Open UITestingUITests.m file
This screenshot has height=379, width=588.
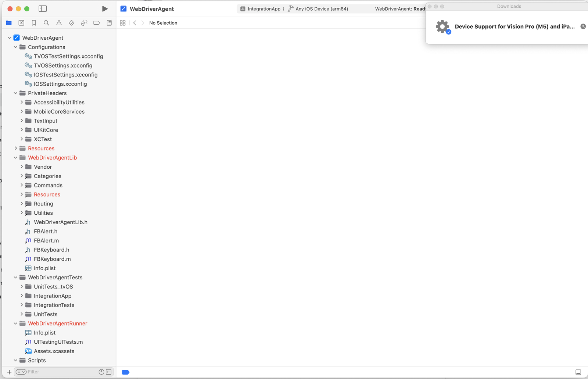tap(54, 342)
